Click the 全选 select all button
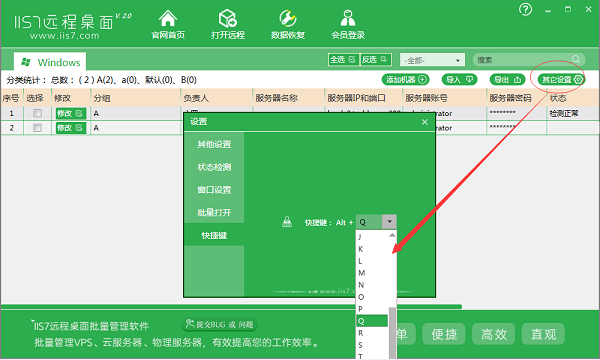Viewport: 600px width, 360px height. click(343, 60)
